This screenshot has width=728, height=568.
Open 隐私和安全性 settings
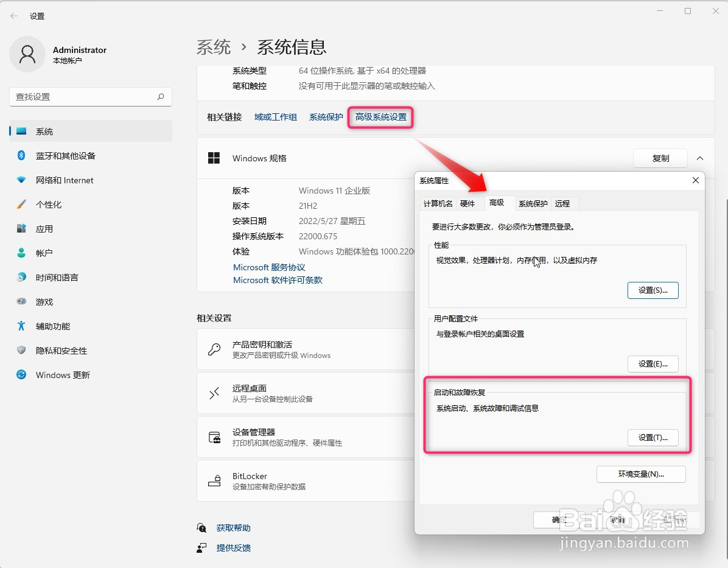tap(91, 351)
